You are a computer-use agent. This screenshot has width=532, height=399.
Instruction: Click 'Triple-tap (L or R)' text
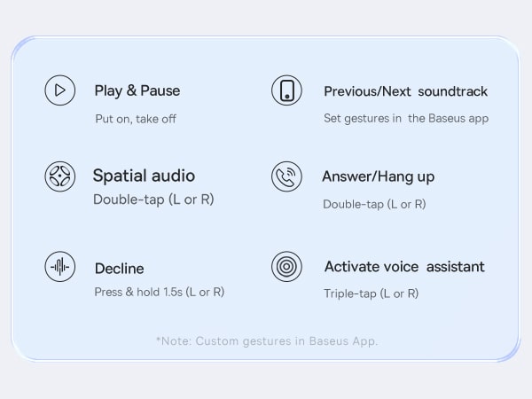pos(372,293)
